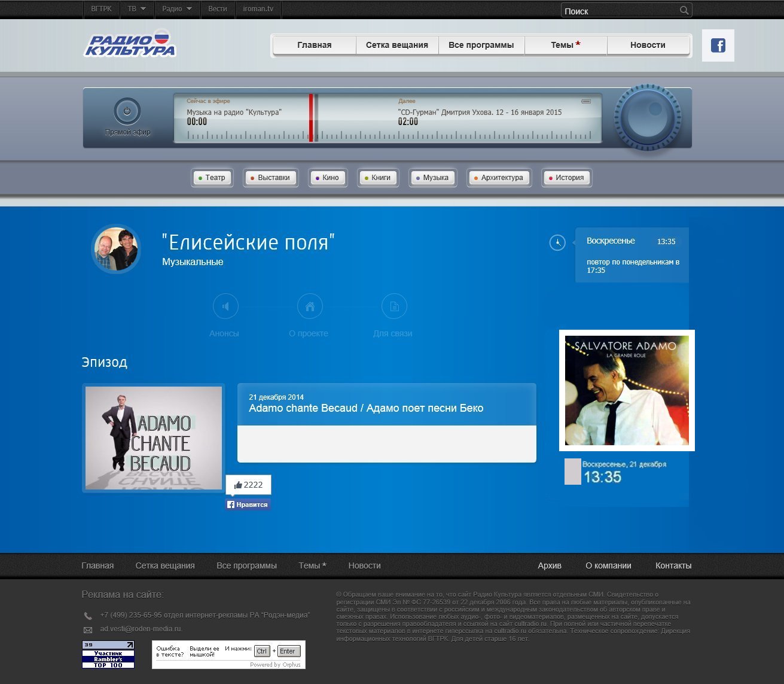Click footer link Все программы
This screenshot has width=784, height=684.
[x=246, y=566]
